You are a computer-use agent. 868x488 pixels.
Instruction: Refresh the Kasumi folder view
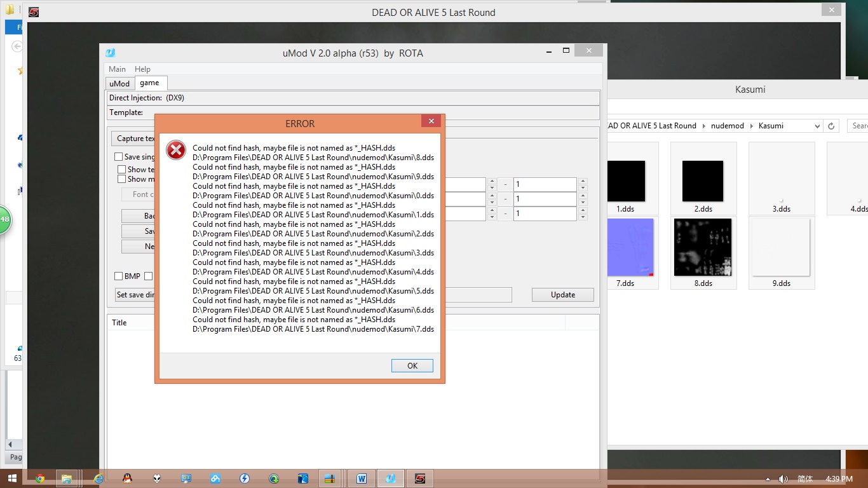(x=831, y=126)
